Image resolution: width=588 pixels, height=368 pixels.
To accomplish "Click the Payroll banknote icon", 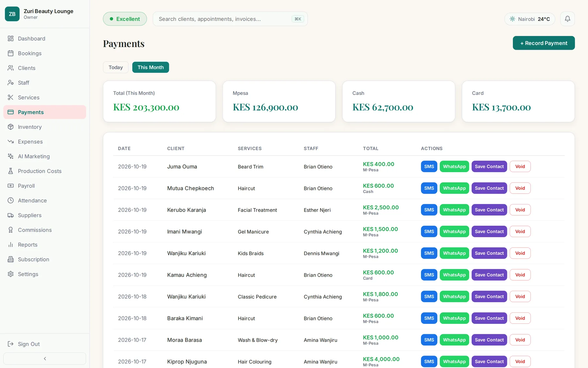I will tap(11, 186).
